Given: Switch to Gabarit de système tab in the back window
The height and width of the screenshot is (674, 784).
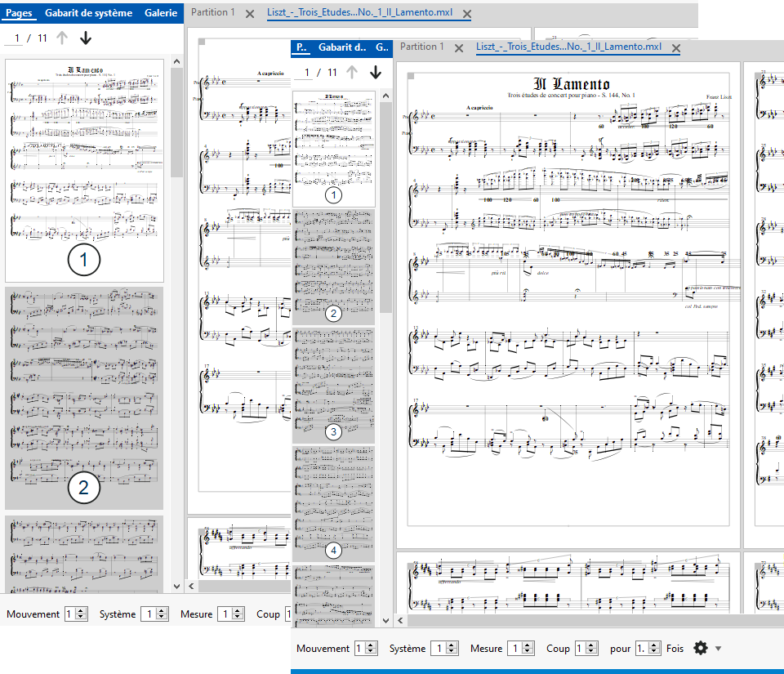Looking at the screenshot, I should click(x=88, y=12).
